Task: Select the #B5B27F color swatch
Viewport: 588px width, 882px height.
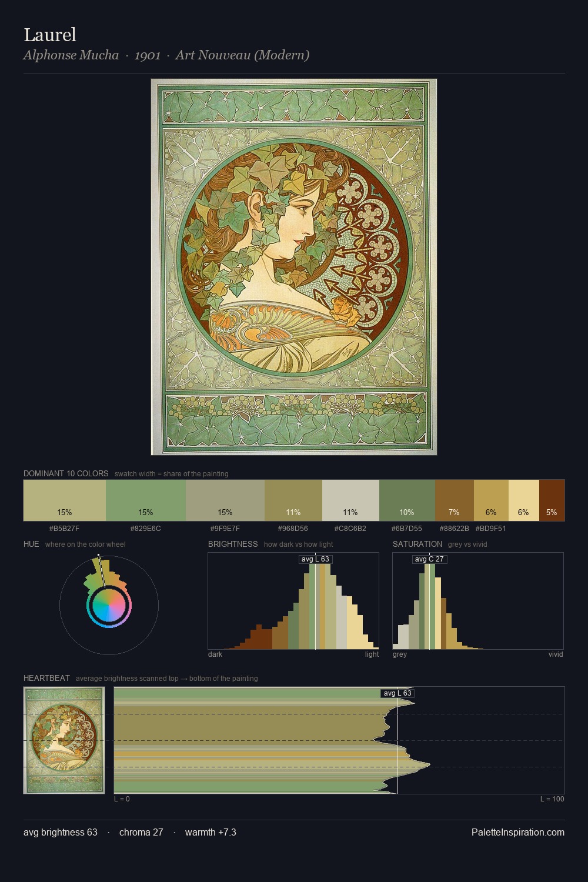Action: pyautogui.click(x=65, y=500)
